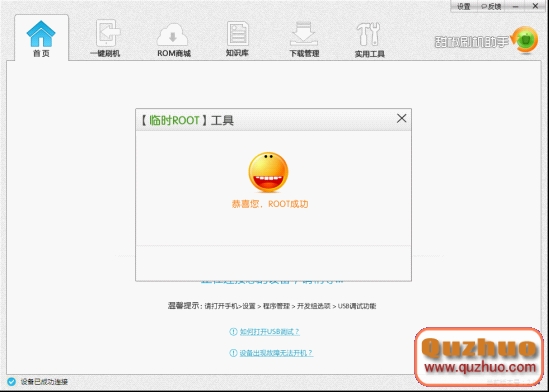
Task: Close the 临时ROOT tool dialog
Action: [401, 118]
